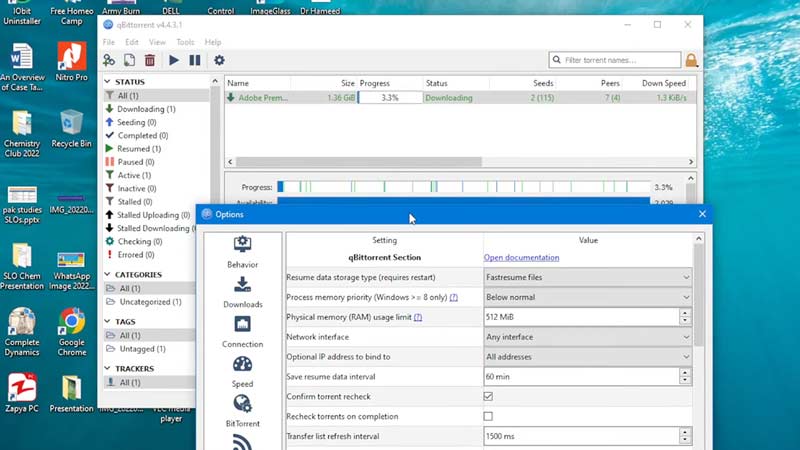The width and height of the screenshot is (800, 450).
Task: Open the Tools menu
Action: point(185,42)
